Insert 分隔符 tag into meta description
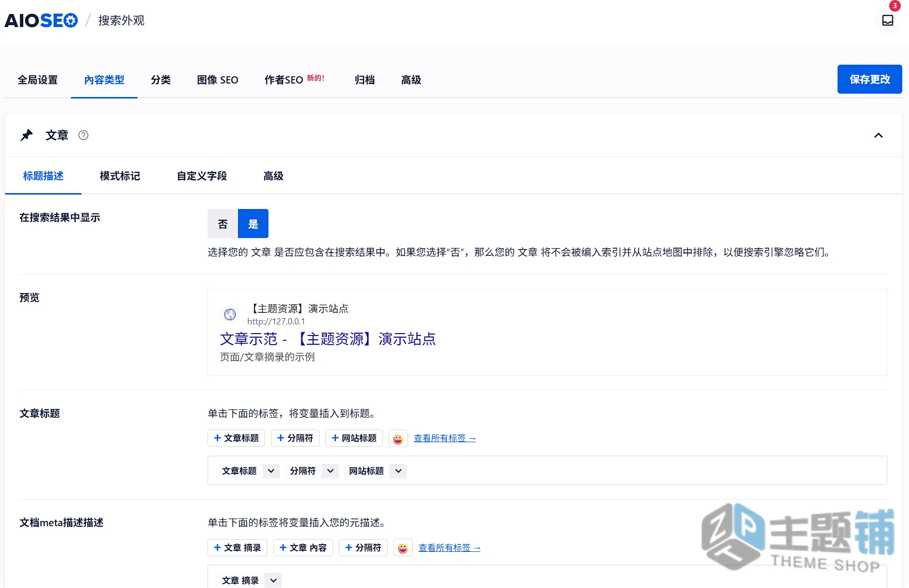This screenshot has width=909, height=588. (363, 547)
